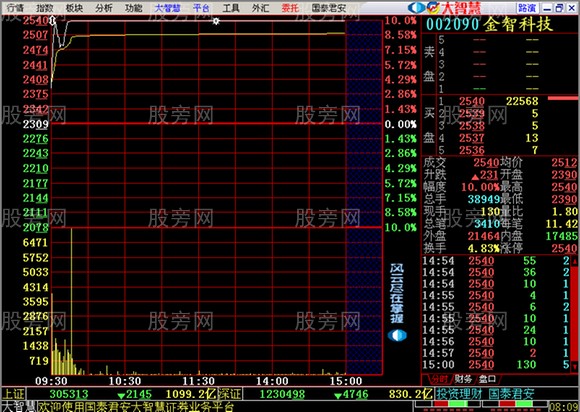The width and height of the screenshot is (580, 412).
Task: Click the 1099.2亿 turnover value
Action: [191, 394]
